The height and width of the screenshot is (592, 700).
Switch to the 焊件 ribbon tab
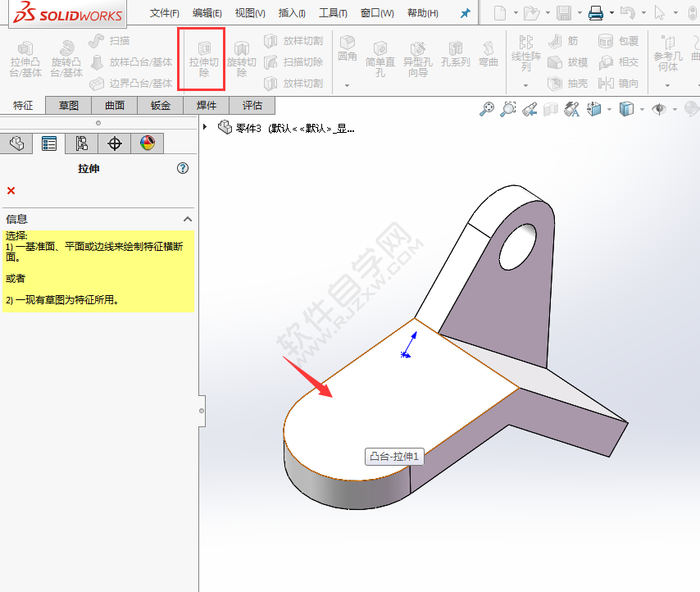[207, 106]
